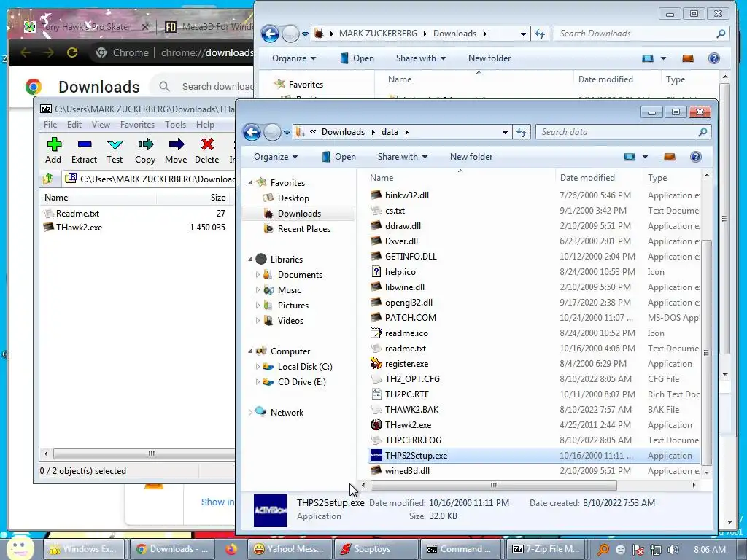Click the change view icon in data window
Viewport: 747px width, 560px height.
pyautogui.click(x=630, y=157)
